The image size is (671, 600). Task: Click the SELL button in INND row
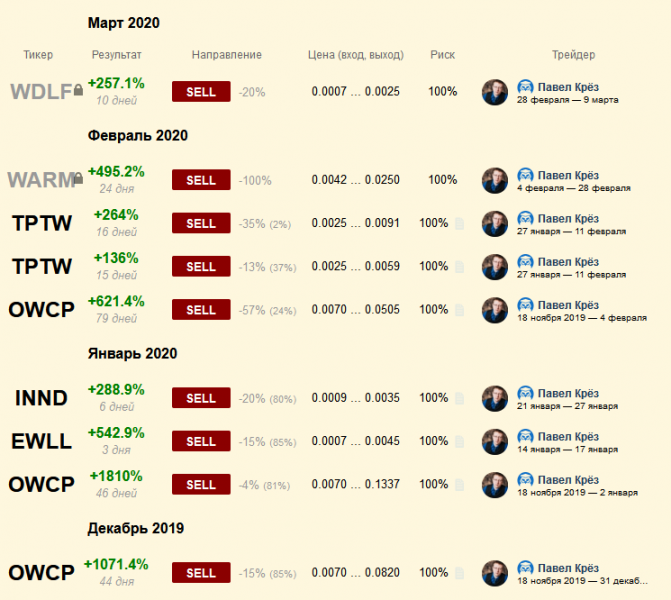click(201, 398)
